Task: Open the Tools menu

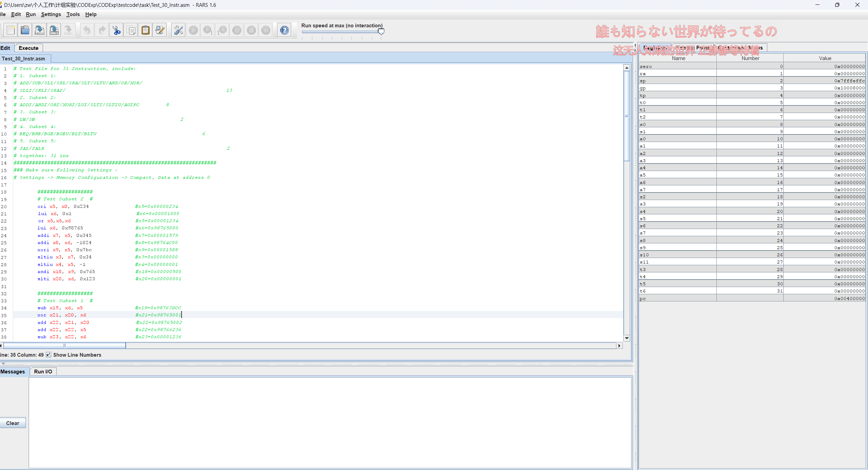Action: 73,14
